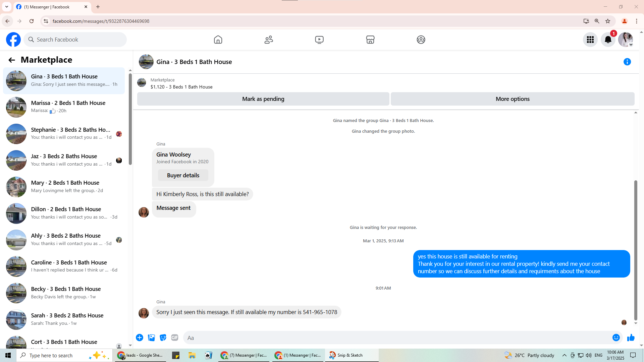View Buyer details for Gina Woolsey

click(183, 175)
